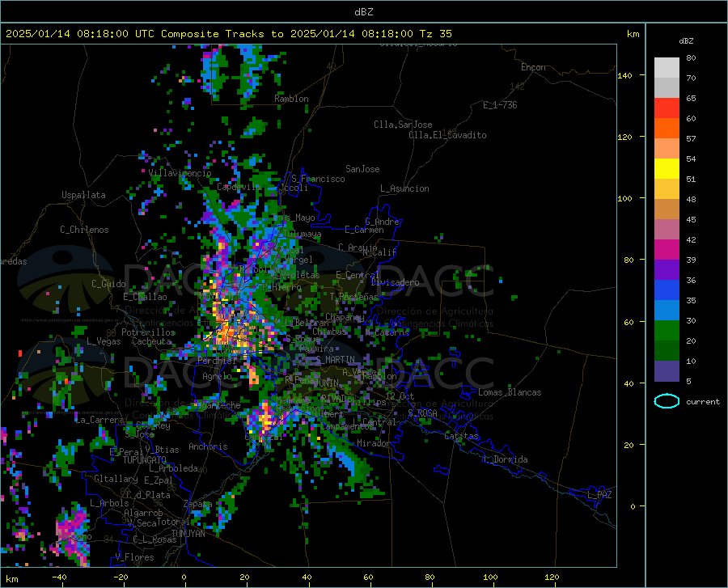Click the 'V_Flores' map label
The width and height of the screenshot is (728, 588).
[134, 557]
